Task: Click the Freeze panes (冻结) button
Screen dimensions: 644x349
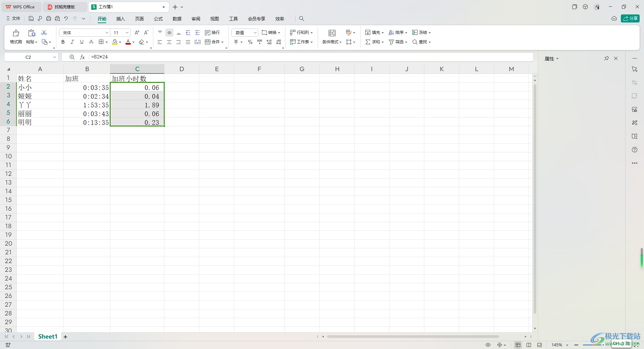Action: click(421, 33)
